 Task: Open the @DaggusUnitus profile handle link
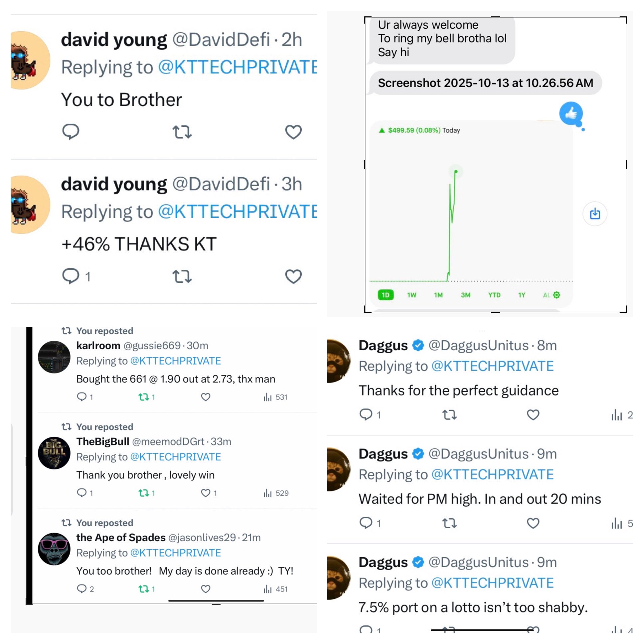[478, 345]
